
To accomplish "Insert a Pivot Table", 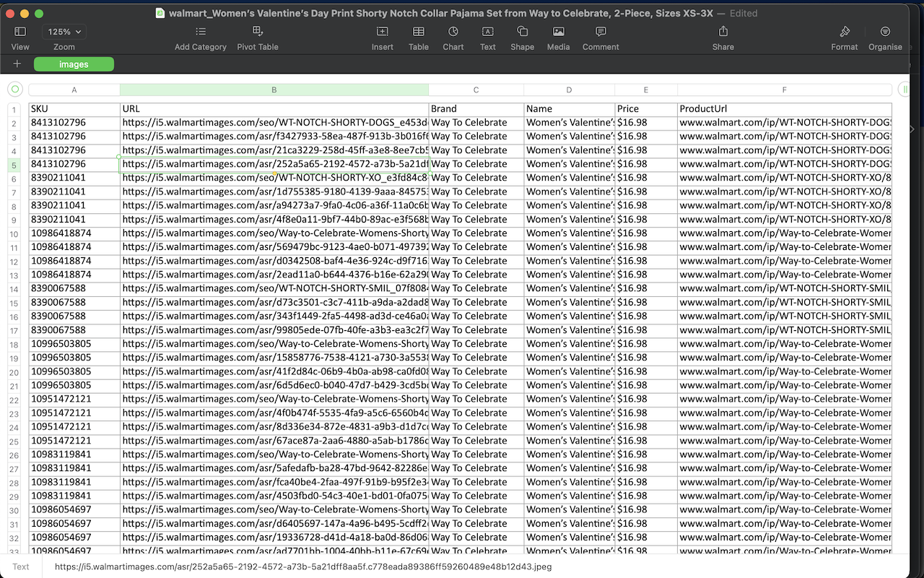I will pos(258,32).
